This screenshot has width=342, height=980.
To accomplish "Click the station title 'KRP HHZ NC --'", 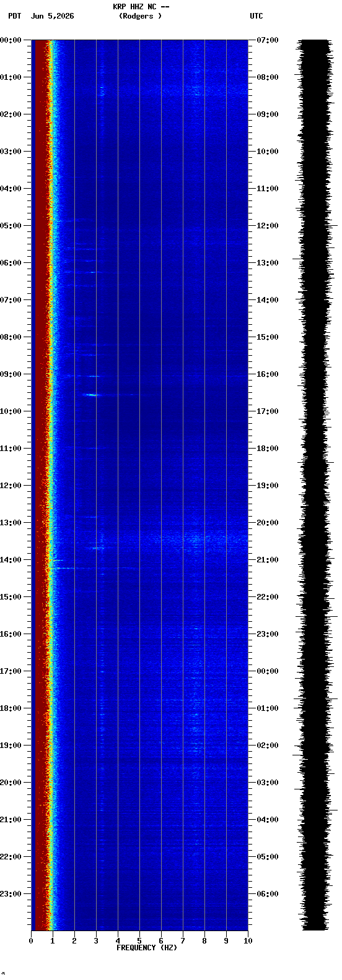I will (141, 7).
